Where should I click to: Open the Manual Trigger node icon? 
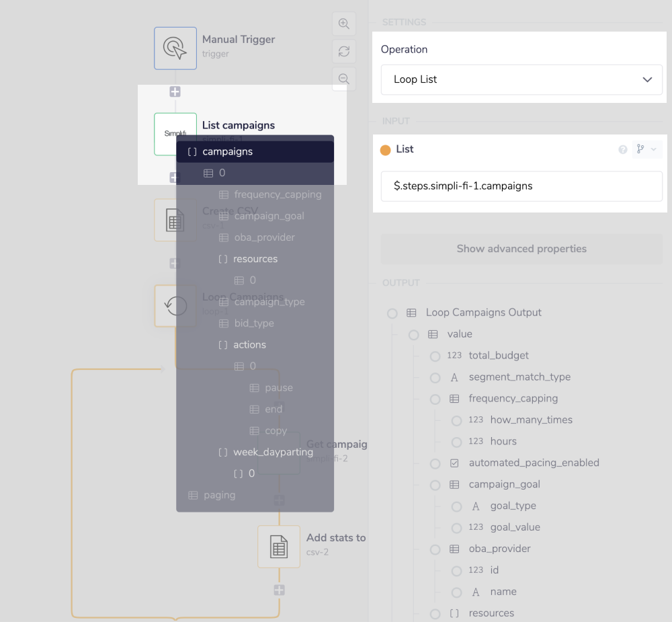(x=175, y=48)
